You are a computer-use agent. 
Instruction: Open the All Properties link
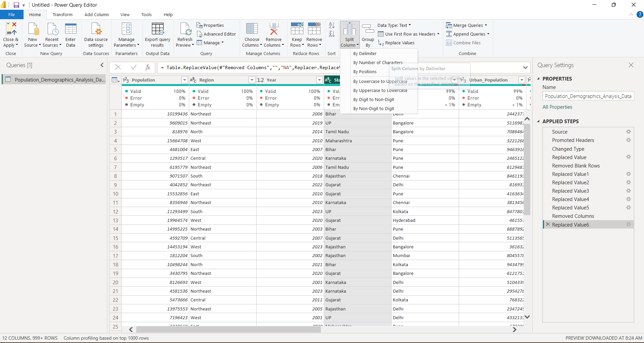click(x=557, y=107)
